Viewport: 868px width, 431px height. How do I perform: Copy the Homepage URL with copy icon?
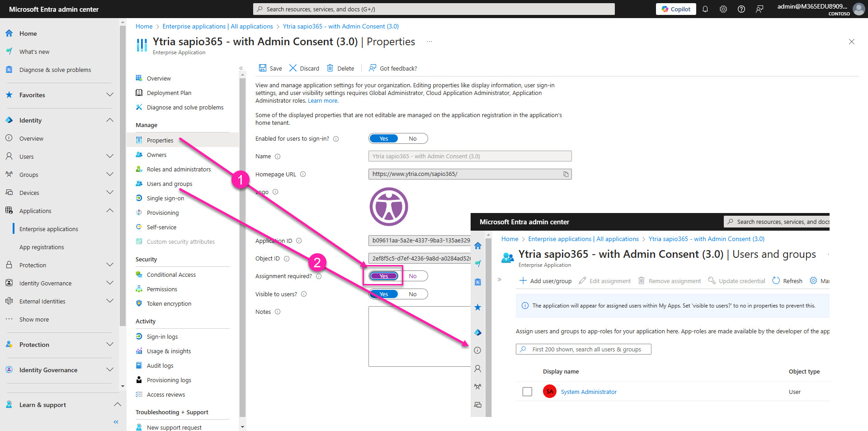click(x=566, y=174)
